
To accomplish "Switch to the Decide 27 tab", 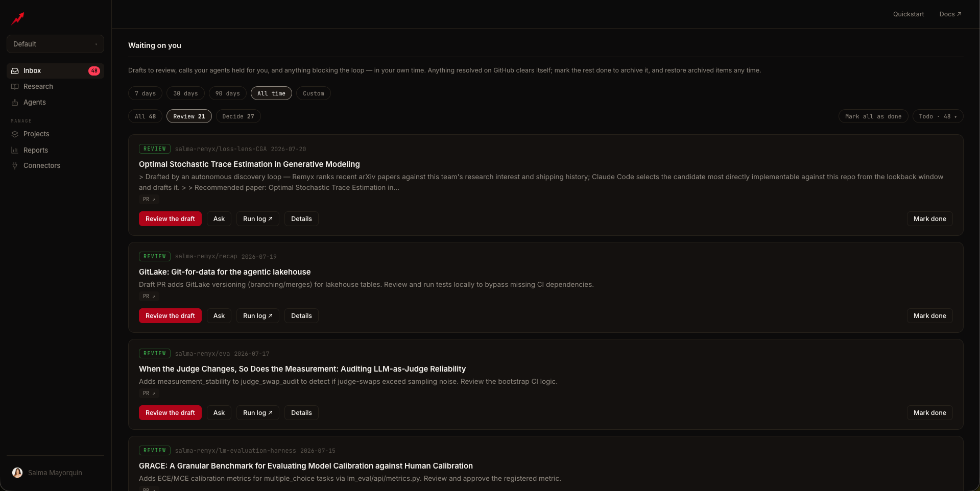I will click(238, 116).
